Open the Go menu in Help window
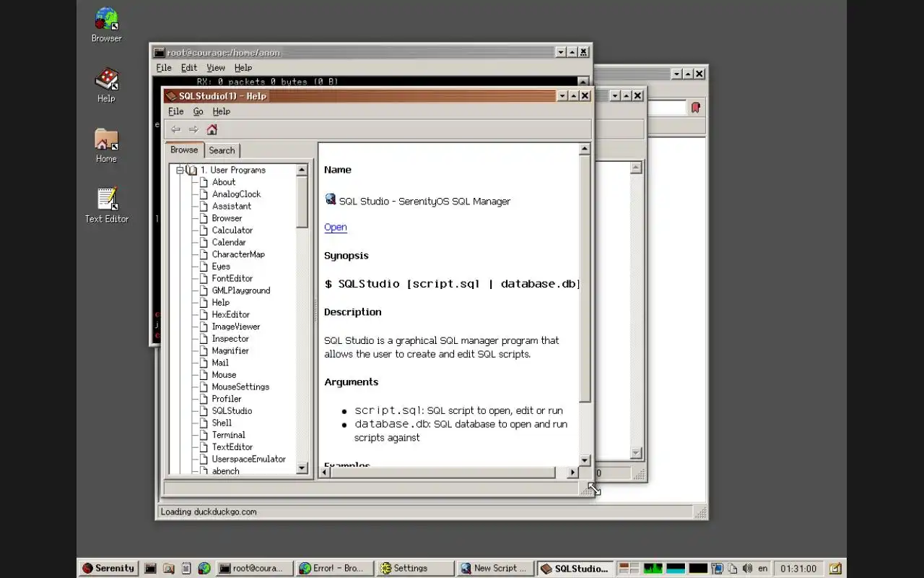The width and height of the screenshot is (924, 578). tap(198, 111)
